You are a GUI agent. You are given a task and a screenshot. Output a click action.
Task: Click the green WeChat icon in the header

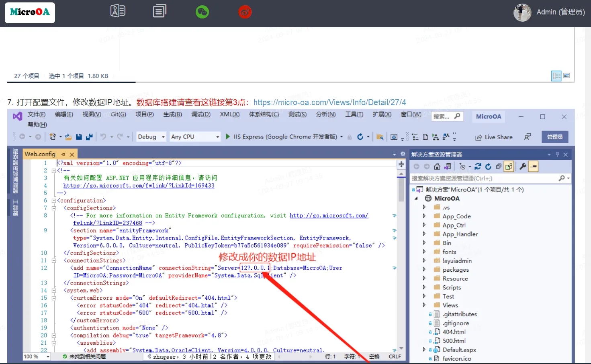pyautogui.click(x=202, y=12)
